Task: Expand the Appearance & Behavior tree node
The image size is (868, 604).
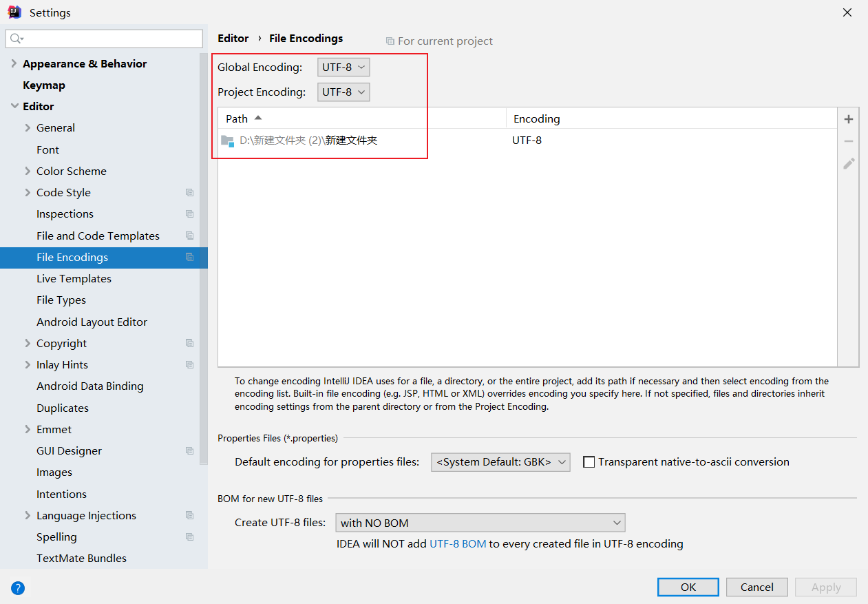Action: pyautogui.click(x=14, y=63)
